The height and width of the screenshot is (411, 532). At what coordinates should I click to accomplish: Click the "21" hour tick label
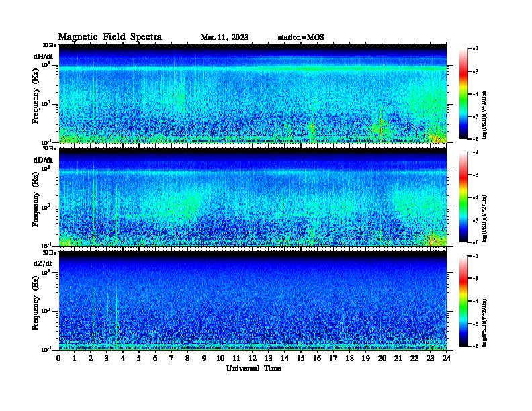pos(398,359)
